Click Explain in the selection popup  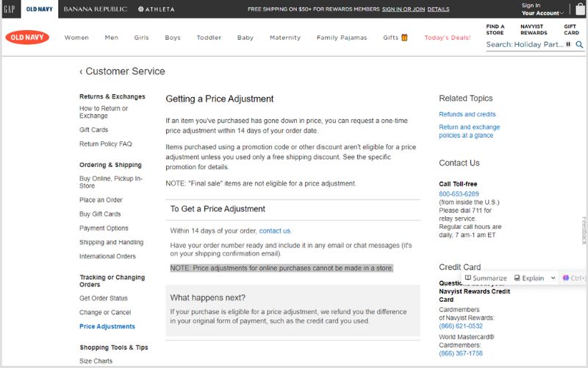click(x=528, y=278)
